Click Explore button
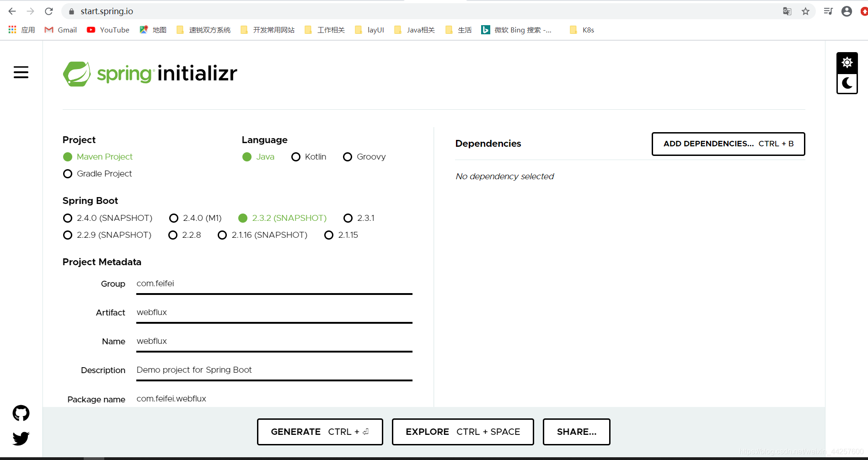Viewport: 868px width, 460px height. point(463,432)
